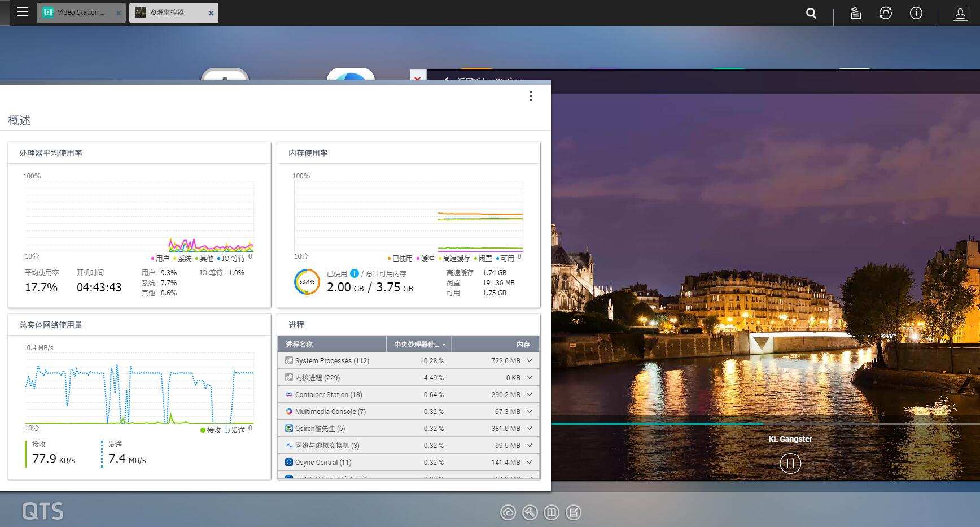View notifications via the info icon
Viewport: 980px width, 527px height.
tap(916, 13)
